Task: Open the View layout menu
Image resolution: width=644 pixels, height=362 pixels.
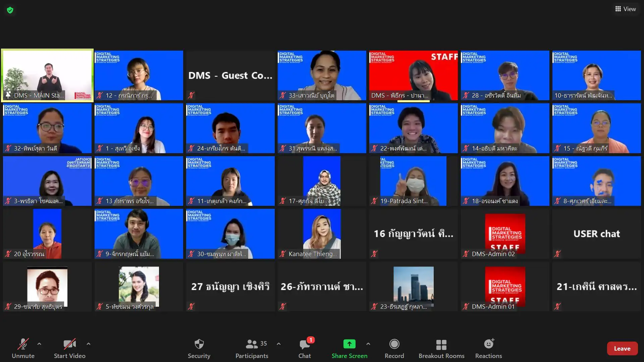Action: tap(626, 9)
